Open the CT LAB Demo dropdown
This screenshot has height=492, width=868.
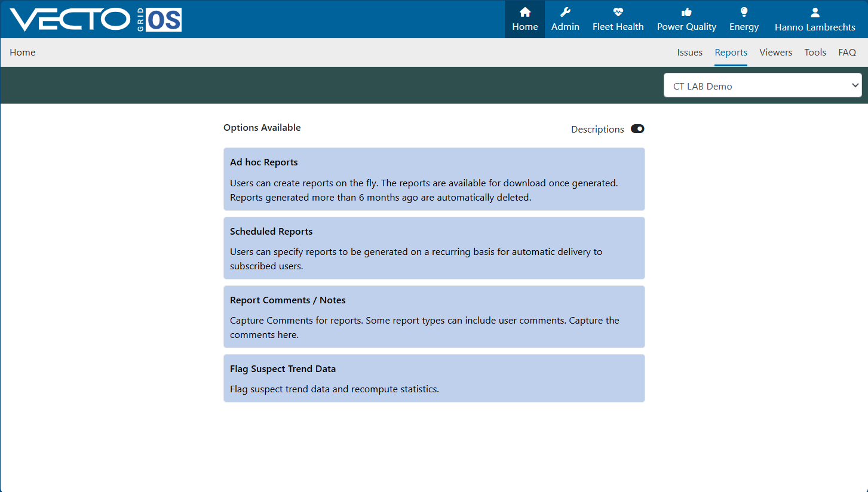762,85
